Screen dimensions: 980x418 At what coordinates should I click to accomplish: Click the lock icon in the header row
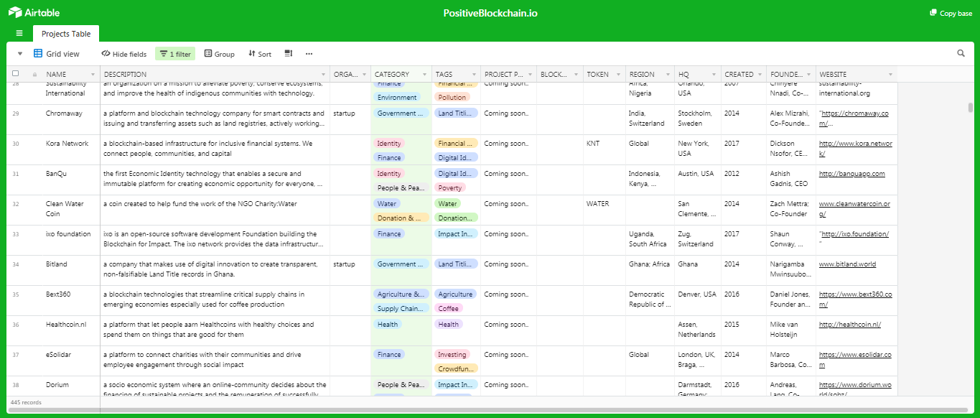tap(34, 74)
